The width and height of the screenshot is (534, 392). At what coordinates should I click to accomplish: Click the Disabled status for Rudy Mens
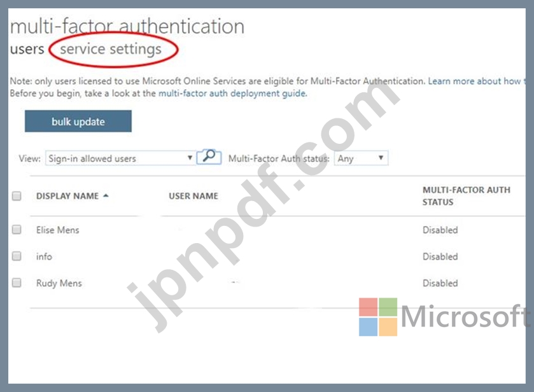tap(440, 283)
